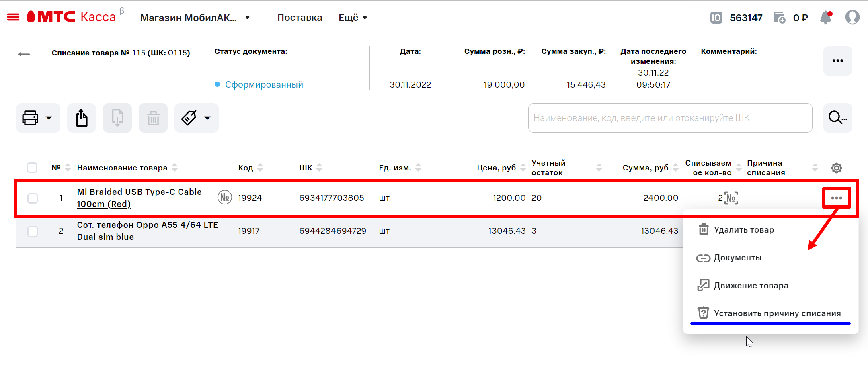This screenshot has width=868, height=366.
Task: Click the account ID 563147
Action: tap(746, 18)
